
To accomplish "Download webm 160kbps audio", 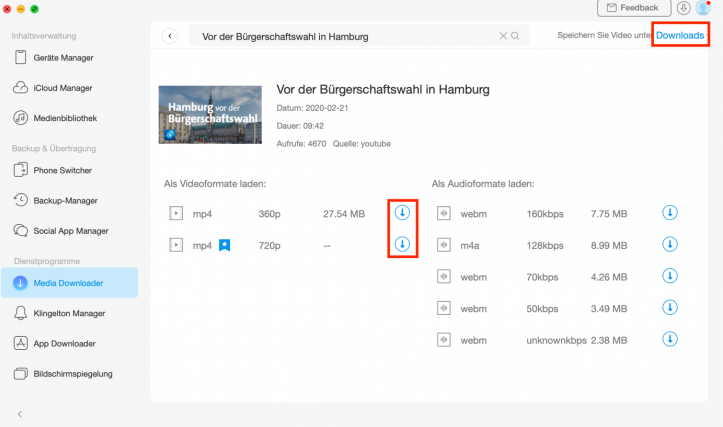I will tap(670, 213).
